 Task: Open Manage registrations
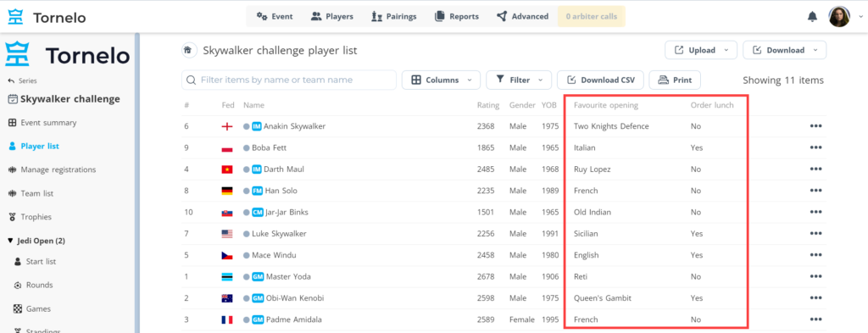pos(52,169)
